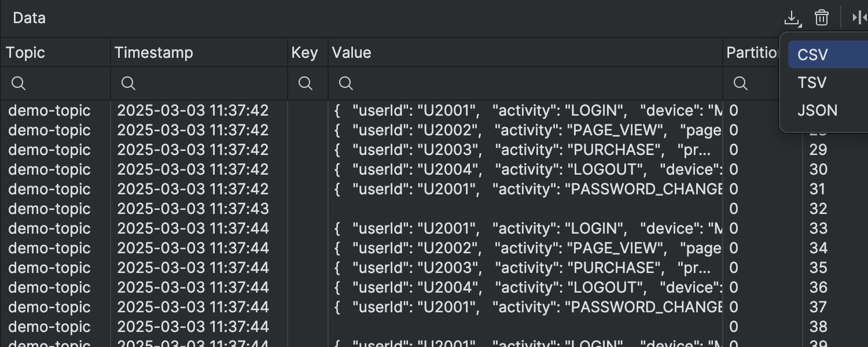Click the search icon in Partition filter
The width and height of the screenshot is (868, 347).
[x=741, y=84]
